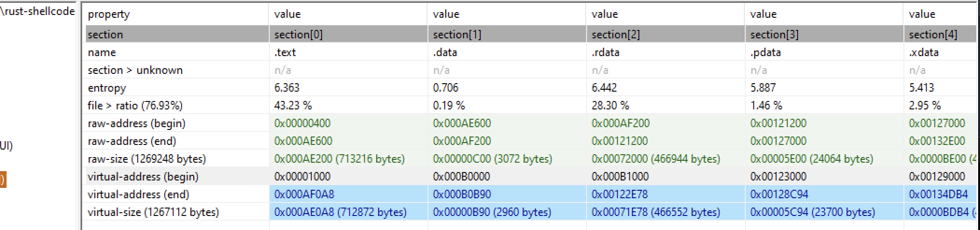The height and width of the screenshot is (230, 980).
Task: Click the rust-shellcode path in left tree
Action: pos(37,12)
